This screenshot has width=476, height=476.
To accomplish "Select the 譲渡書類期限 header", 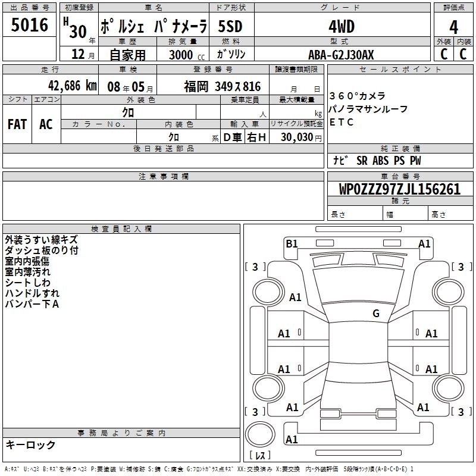I will click(x=296, y=69).
